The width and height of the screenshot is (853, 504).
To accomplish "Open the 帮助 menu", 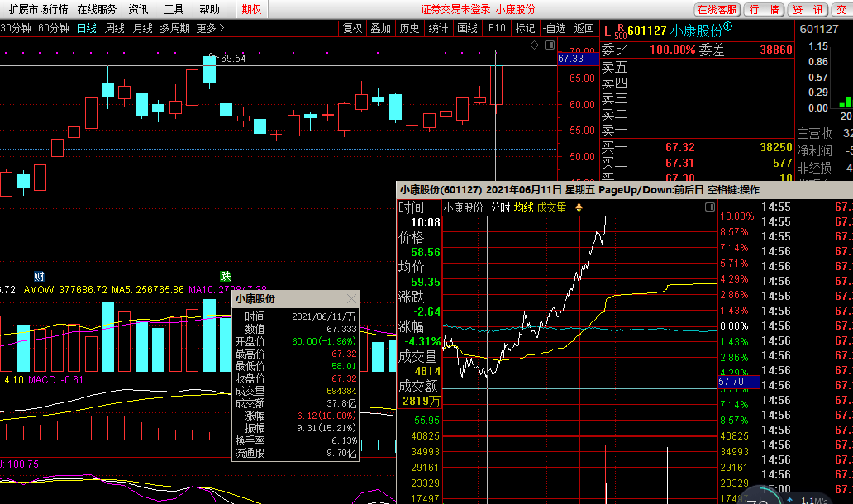I will 209,9.
